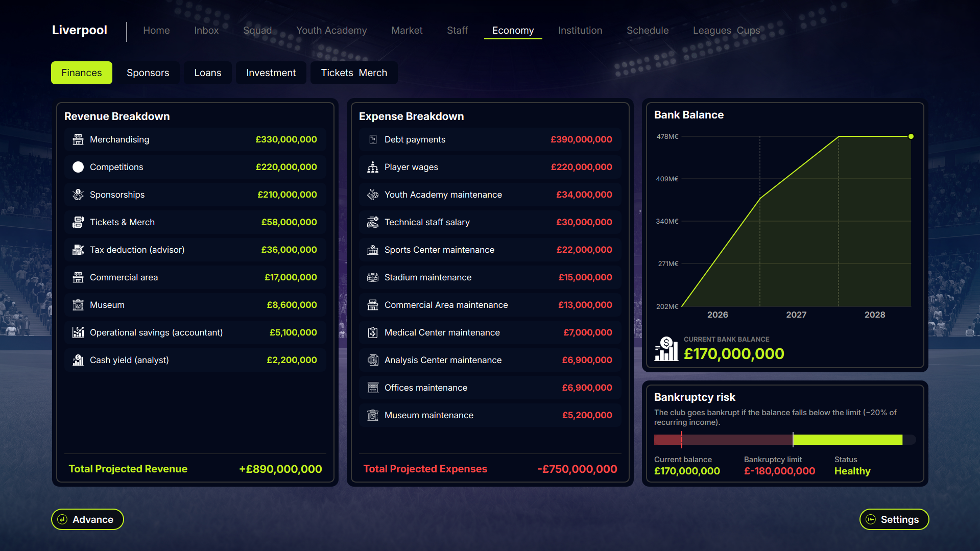The width and height of the screenshot is (980, 551).
Task: Click the Tax deduction advisor icon
Action: coord(78,250)
